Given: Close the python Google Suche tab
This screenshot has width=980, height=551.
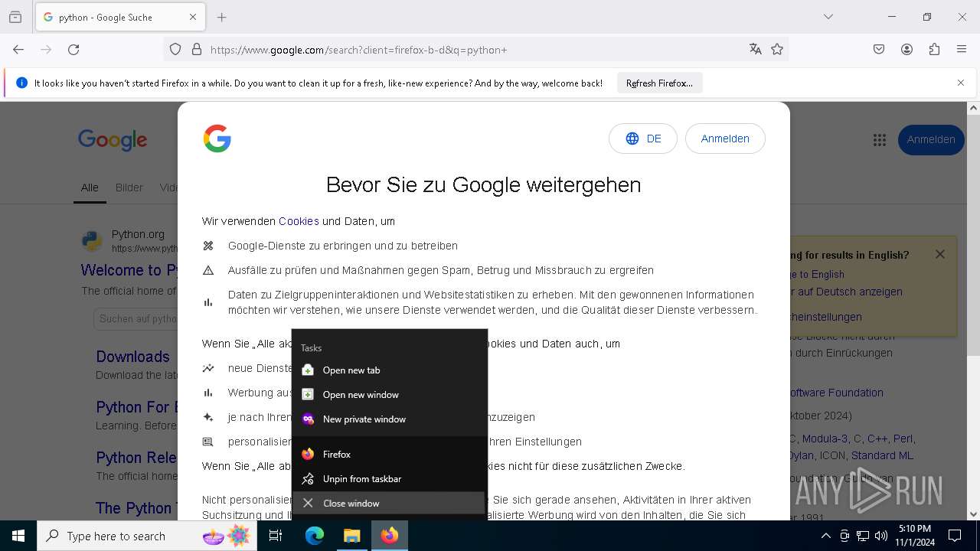Looking at the screenshot, I should coord(193,17).
